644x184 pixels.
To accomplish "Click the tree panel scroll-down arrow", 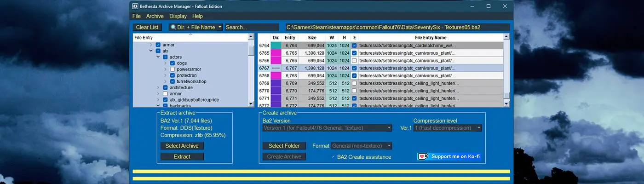I will (251, 104).
